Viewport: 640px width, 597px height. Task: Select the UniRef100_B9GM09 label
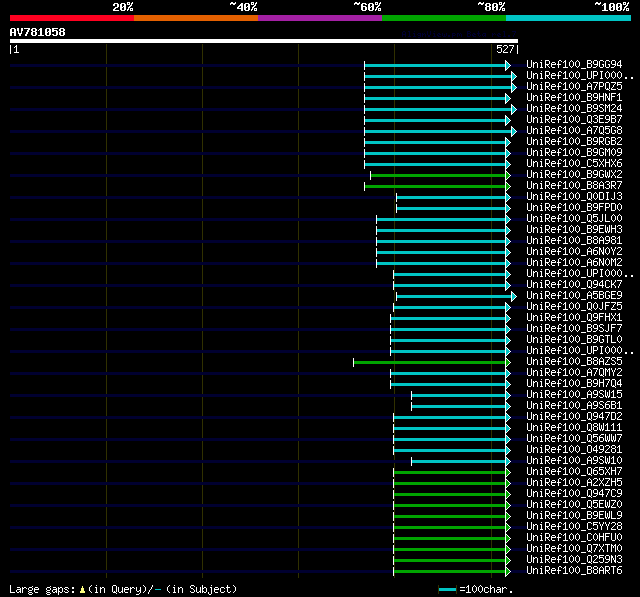tap(574, 153)
